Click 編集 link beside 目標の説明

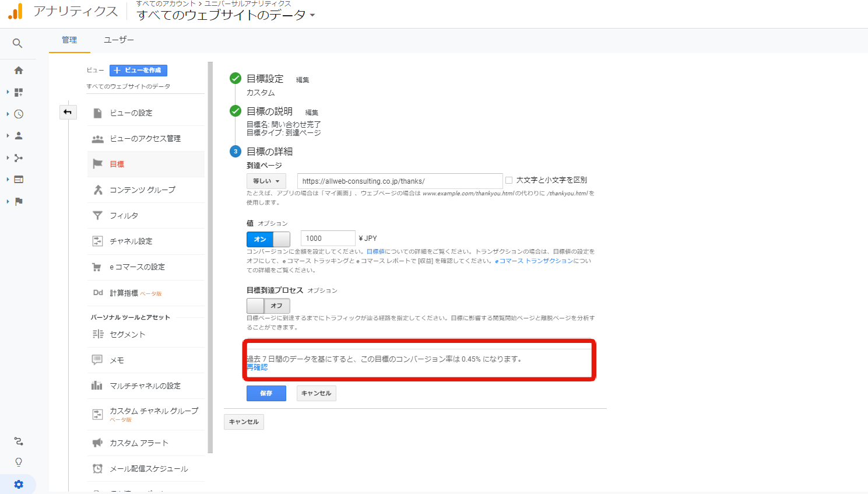click(312, 113)
